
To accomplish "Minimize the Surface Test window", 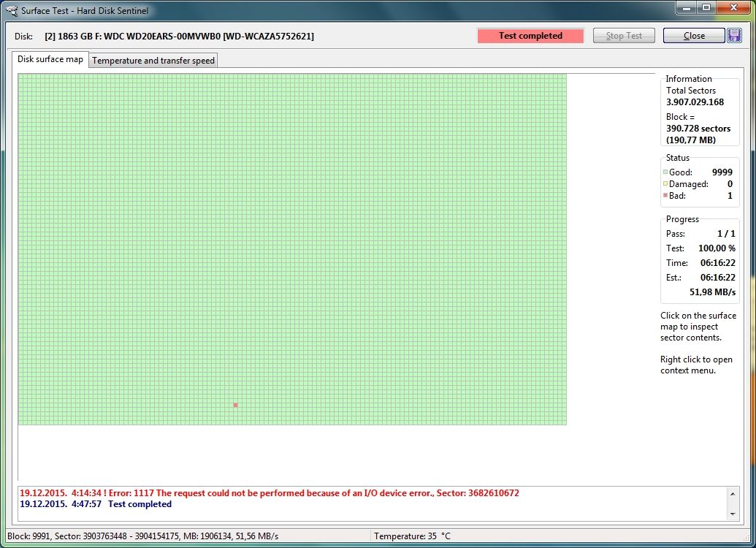I will pos(686,8).
